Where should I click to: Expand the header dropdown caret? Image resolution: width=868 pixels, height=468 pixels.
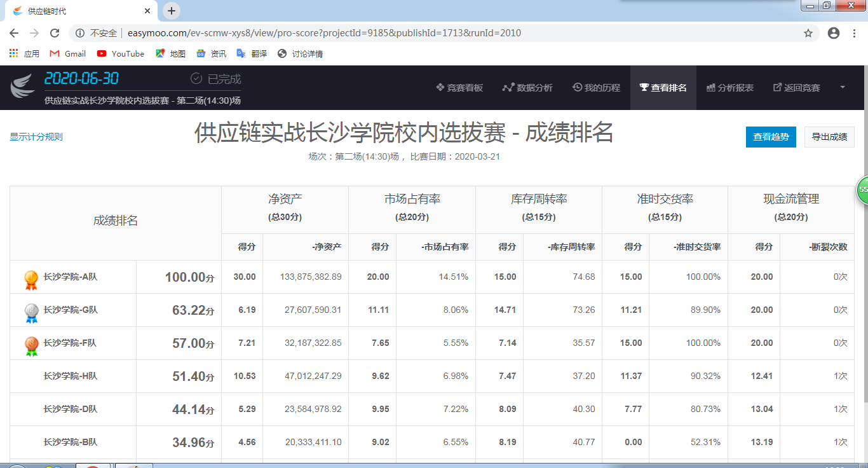point(843,87)
